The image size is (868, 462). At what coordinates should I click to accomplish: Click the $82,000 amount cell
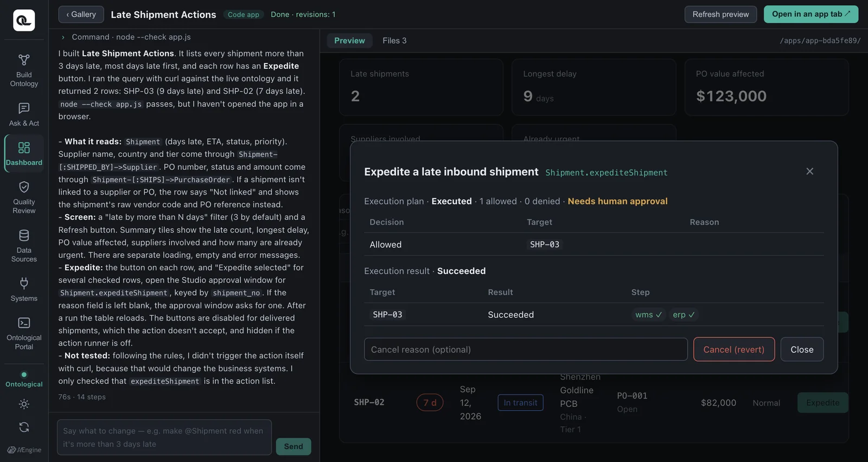718,402
